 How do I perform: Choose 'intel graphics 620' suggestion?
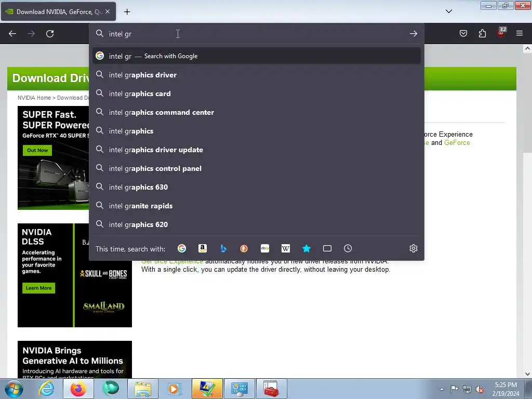click(257, 224)
